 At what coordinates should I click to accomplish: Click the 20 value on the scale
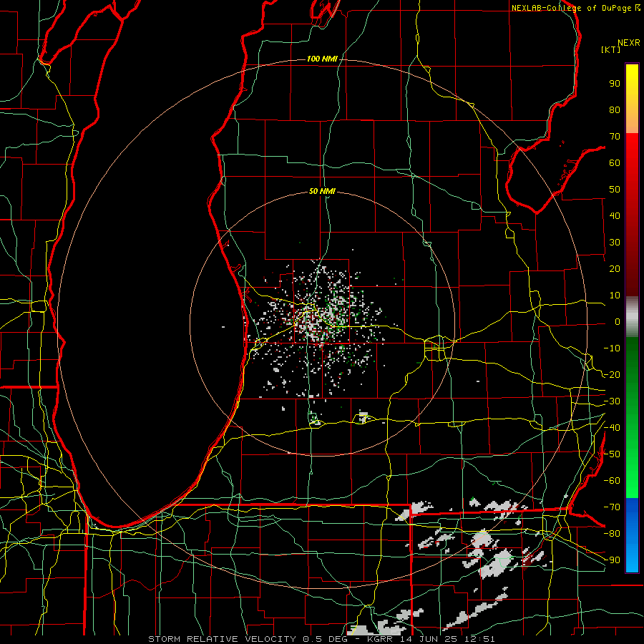tap(615, 268)
